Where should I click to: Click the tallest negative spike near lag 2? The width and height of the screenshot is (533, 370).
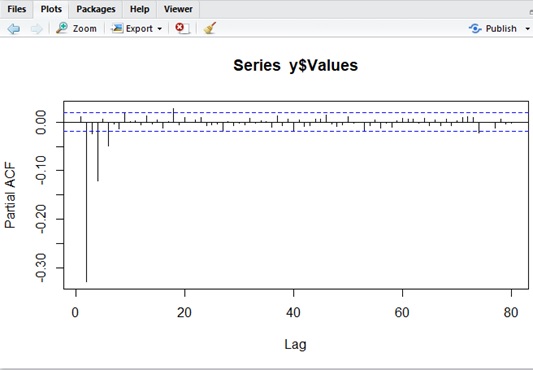(86, 202)
